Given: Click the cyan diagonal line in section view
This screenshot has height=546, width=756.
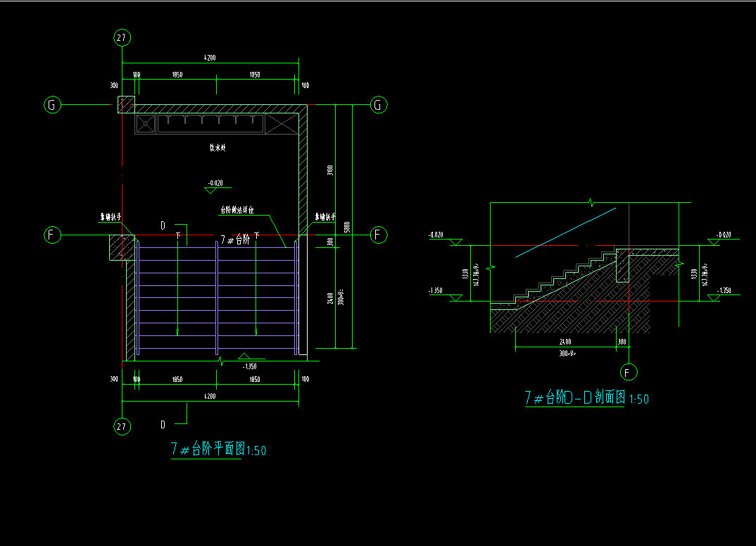Looking at the screenshot, I should pyautogui.click(x=565, y=232).
